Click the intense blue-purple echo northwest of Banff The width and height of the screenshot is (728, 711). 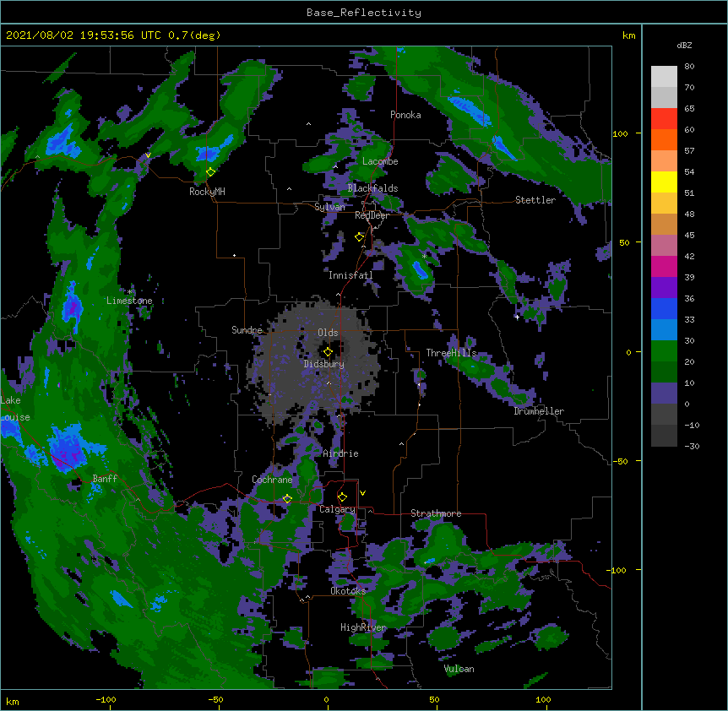[68, 448]
